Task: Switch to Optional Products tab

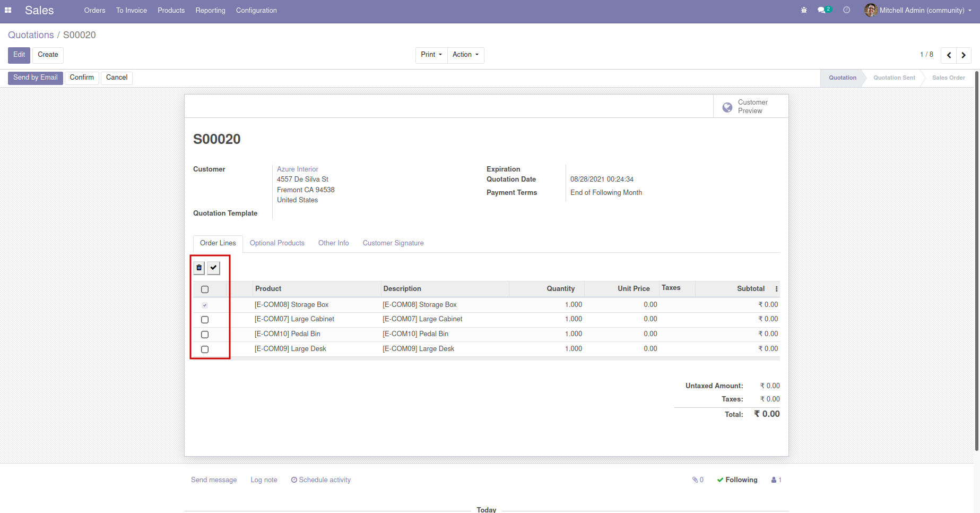Action: (277, 243)
